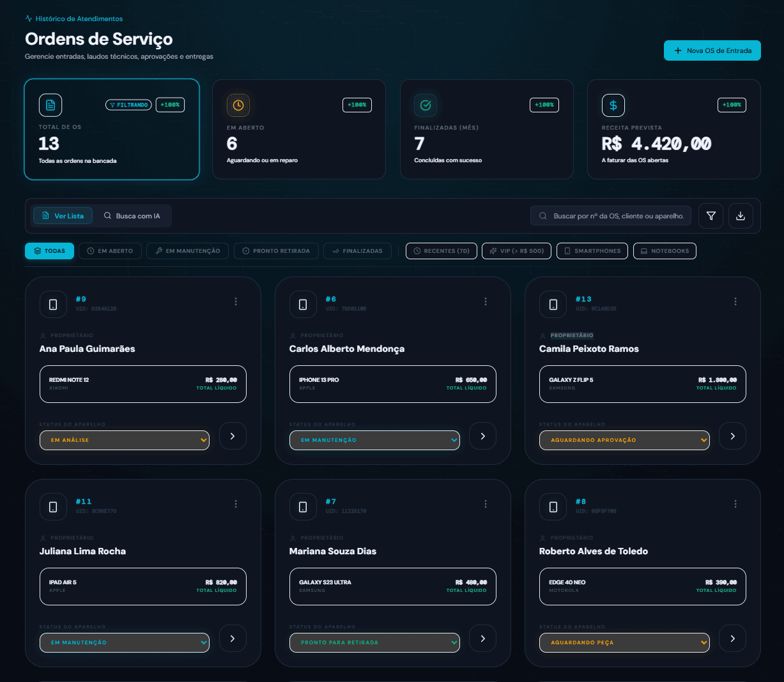784x682 pixels.
Task: Select the Em Manutenção filter tab
Action: pos(188,251)
